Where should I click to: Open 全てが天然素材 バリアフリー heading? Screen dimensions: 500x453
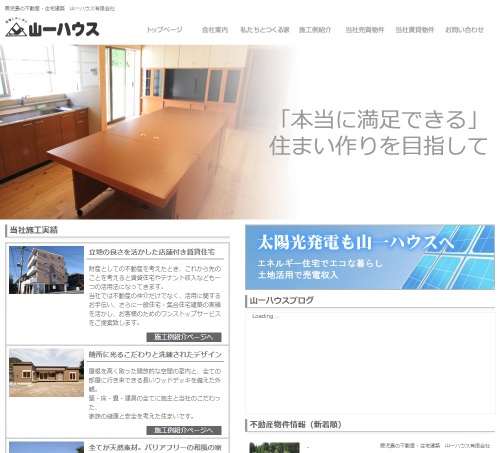155,448
